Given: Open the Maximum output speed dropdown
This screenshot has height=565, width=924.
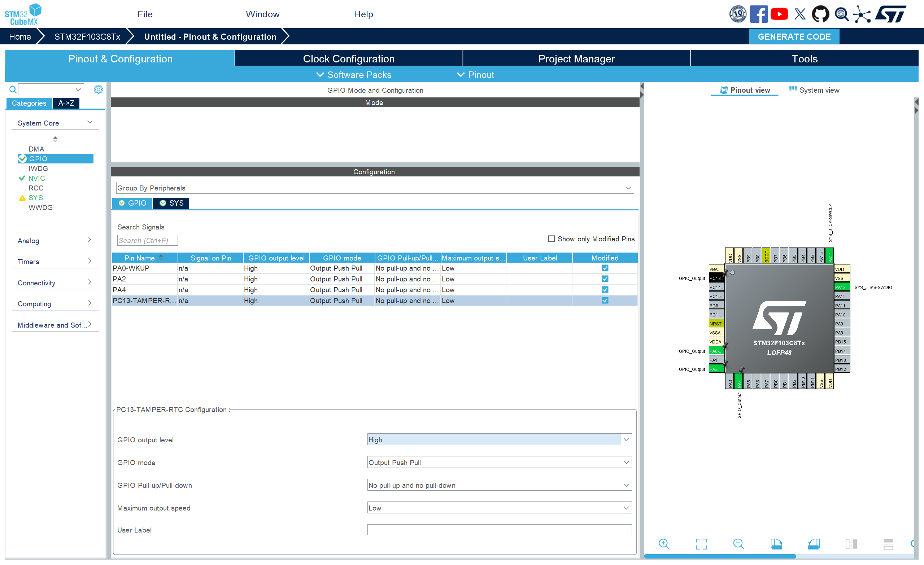Looking at the screenshot, I should [499, 508].
